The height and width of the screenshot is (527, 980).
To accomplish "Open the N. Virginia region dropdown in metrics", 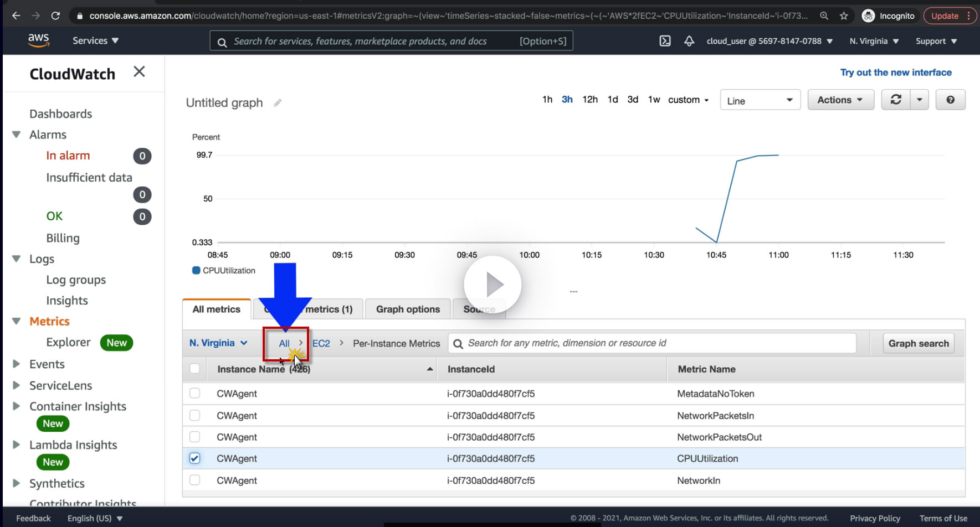I will tap(218, 343).
